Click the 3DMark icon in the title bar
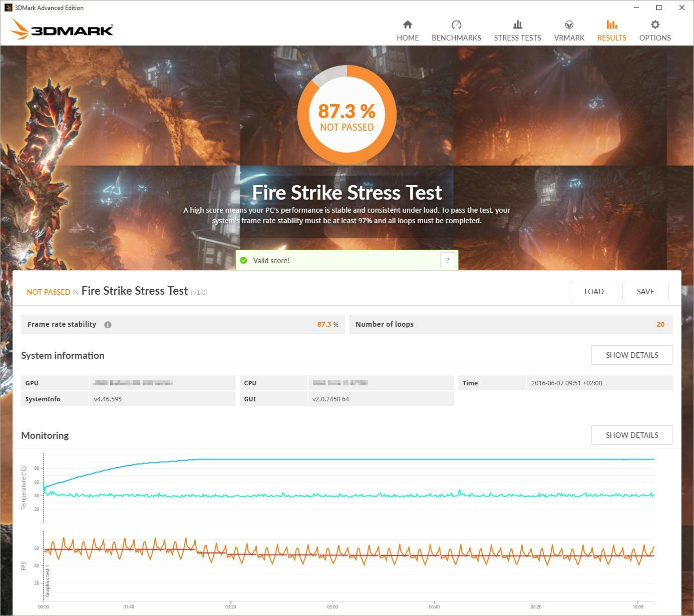 [8, 8]
